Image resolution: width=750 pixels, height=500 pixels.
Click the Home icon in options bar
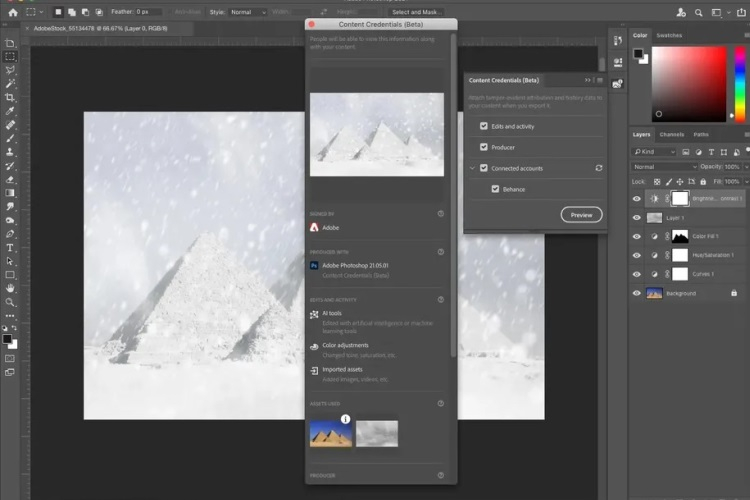coord(12,12)
